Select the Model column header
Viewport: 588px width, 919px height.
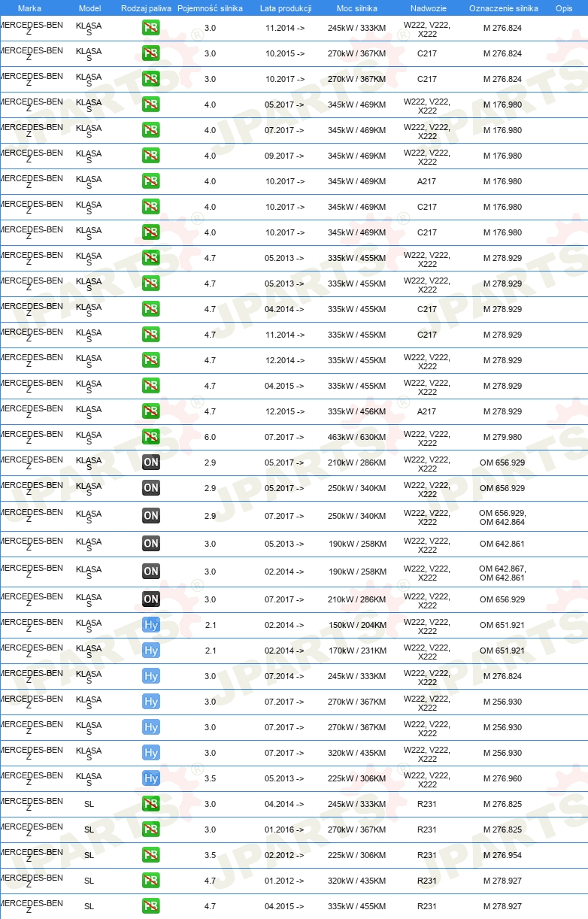(89, 8)
